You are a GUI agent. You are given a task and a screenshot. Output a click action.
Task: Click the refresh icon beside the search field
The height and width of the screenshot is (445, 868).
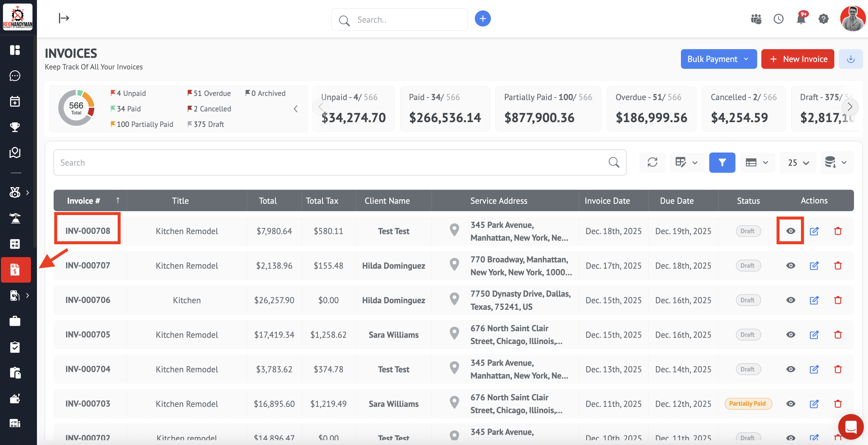pyautogui.click(x=652, y=162)
